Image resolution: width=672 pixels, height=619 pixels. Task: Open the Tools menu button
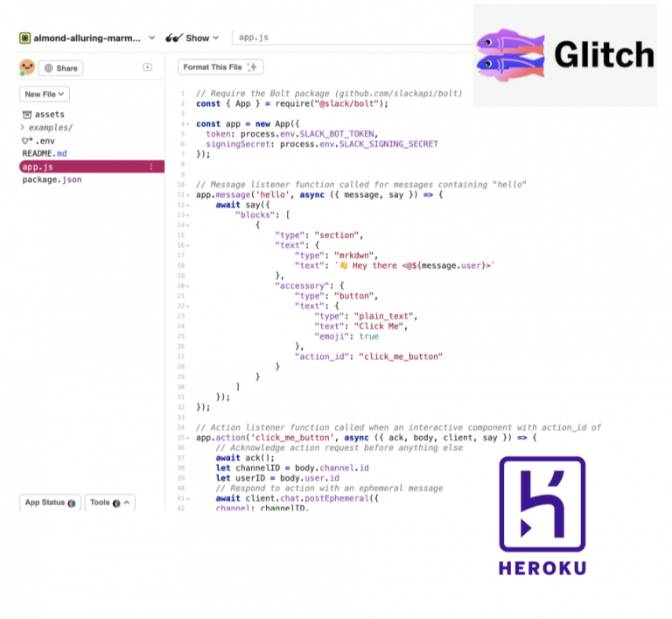(x=109, y=503)
